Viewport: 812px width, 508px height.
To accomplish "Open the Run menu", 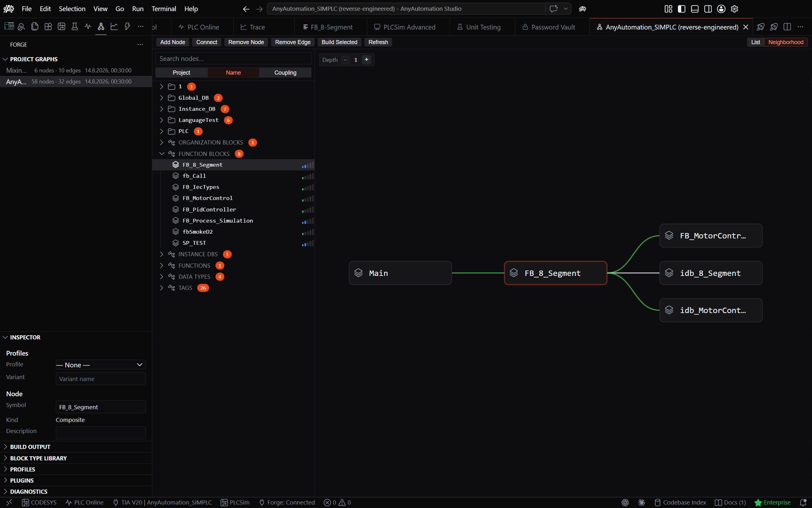I will coord(138,9).
